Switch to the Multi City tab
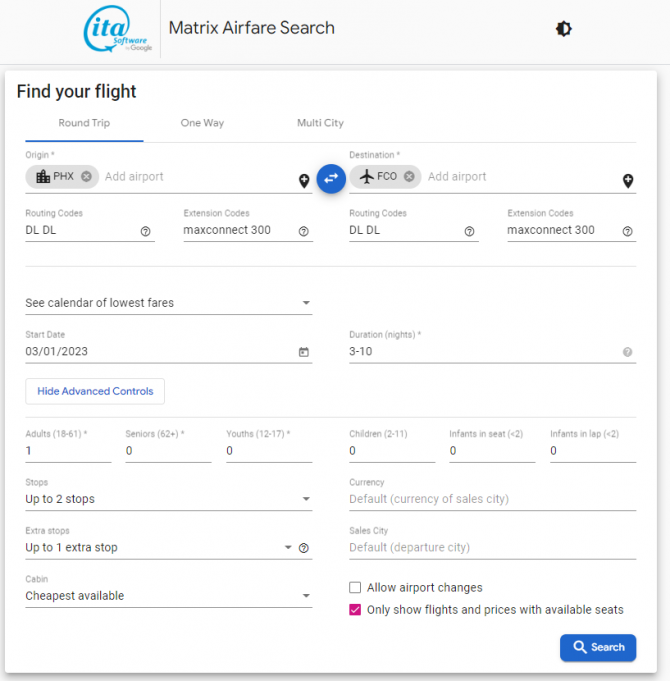Image resolution: width=670 pixels, height=681 pixels. click(x=320, y=123)
